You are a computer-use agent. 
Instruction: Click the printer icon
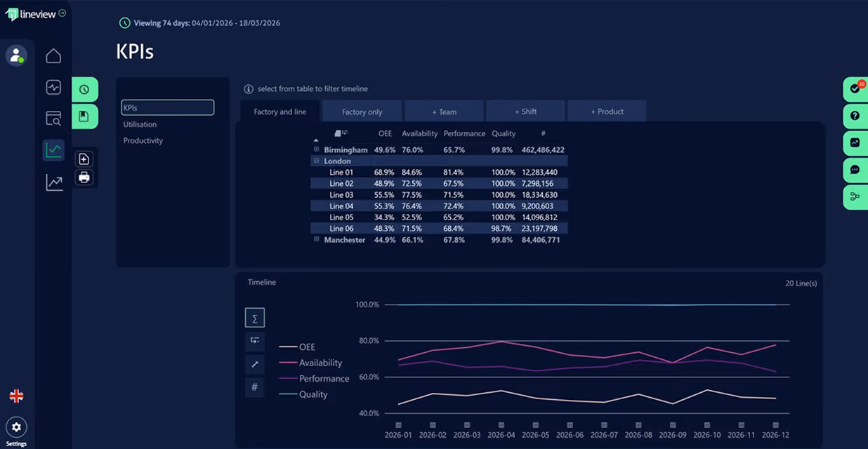click(84, 177)
